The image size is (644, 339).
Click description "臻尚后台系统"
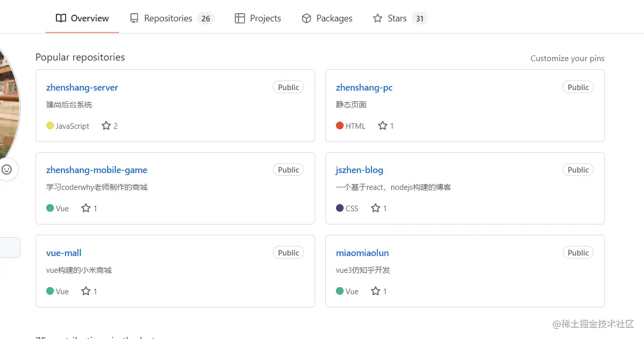point(69,105)
